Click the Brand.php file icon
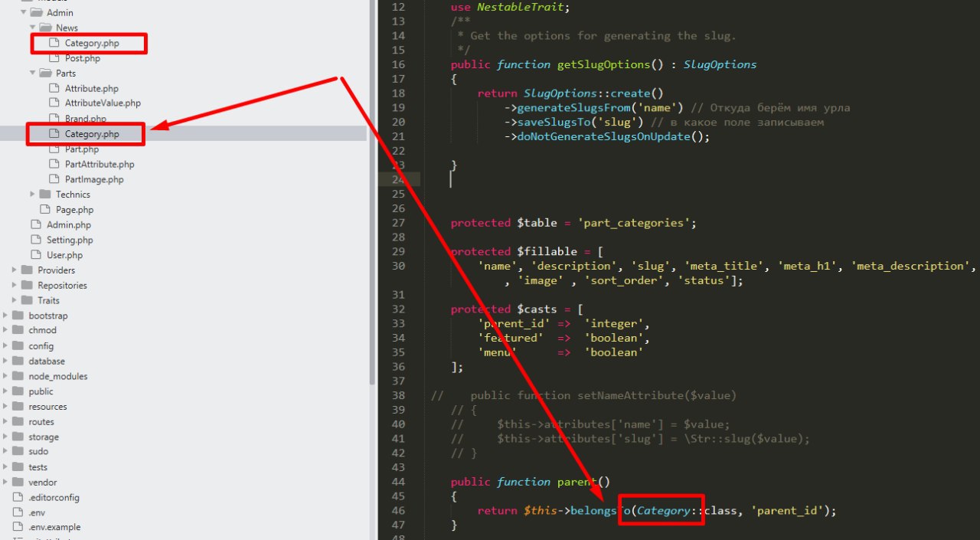 [x=54, y=119]
